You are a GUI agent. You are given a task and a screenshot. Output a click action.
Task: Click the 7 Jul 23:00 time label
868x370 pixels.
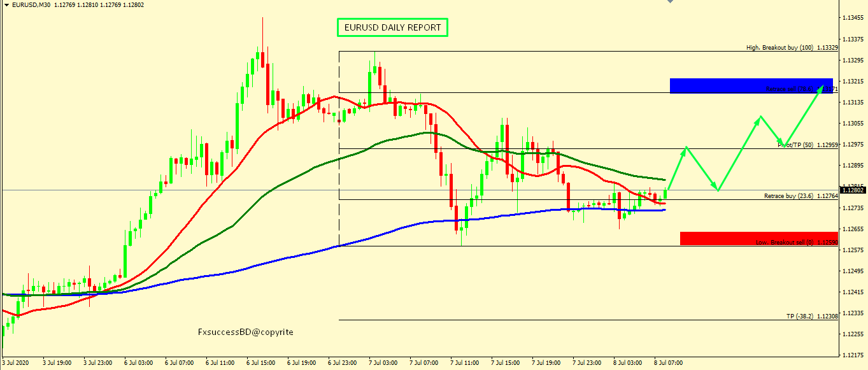pyautogui.click(x=587, y=363)
